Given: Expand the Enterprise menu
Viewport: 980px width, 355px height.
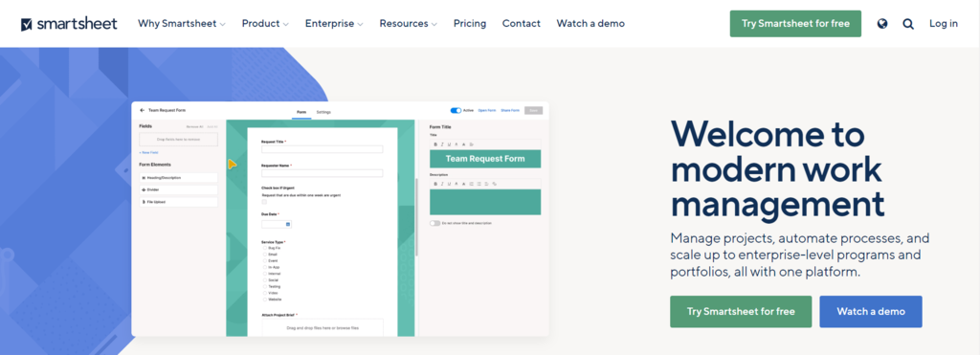Looking at the screenshot, I should pyautogui.click(x=334, y=24).
